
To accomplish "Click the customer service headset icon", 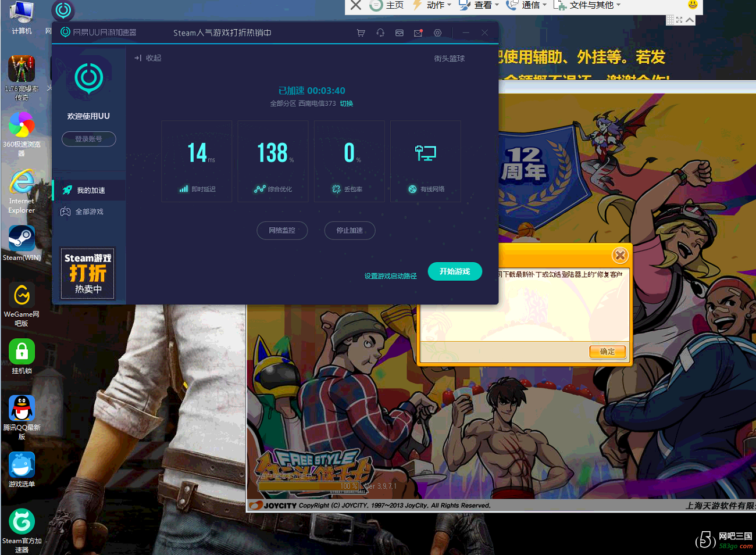I will pos(380,33).
